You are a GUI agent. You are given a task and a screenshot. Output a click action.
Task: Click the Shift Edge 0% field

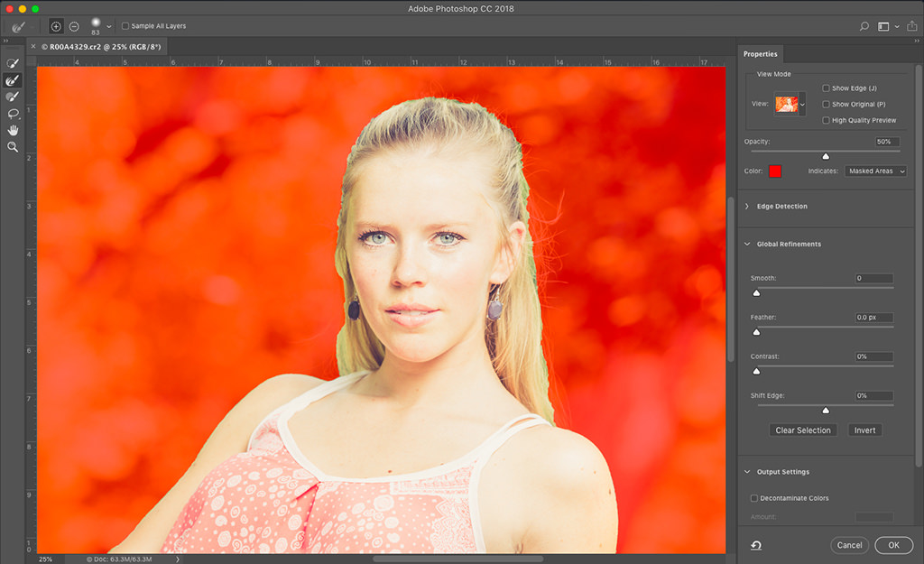(873, 395)
